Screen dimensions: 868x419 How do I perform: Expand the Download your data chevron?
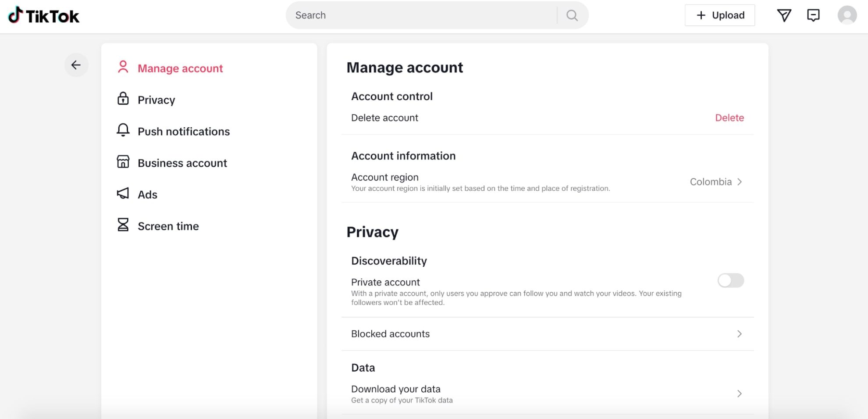(740, 394)
